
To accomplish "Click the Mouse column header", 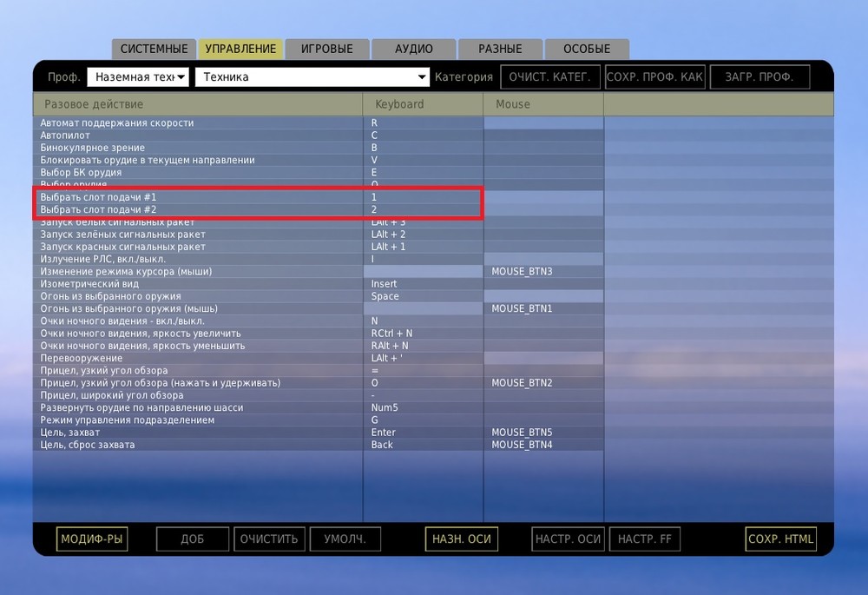I will click(543, 104).
